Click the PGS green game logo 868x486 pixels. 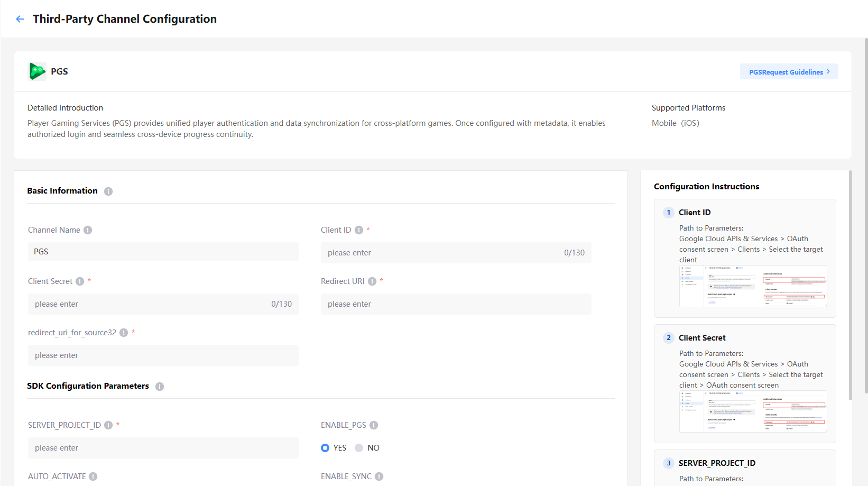pos(37,71)
